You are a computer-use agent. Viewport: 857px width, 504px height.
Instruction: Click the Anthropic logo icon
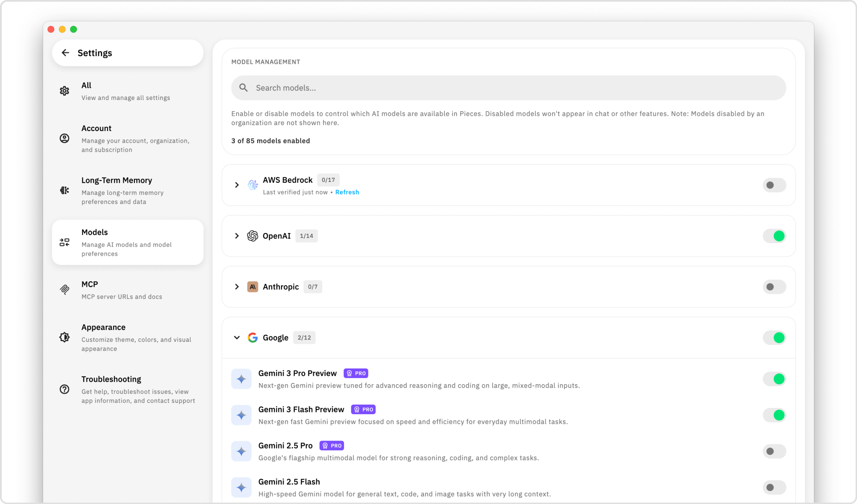pos(252,287)
